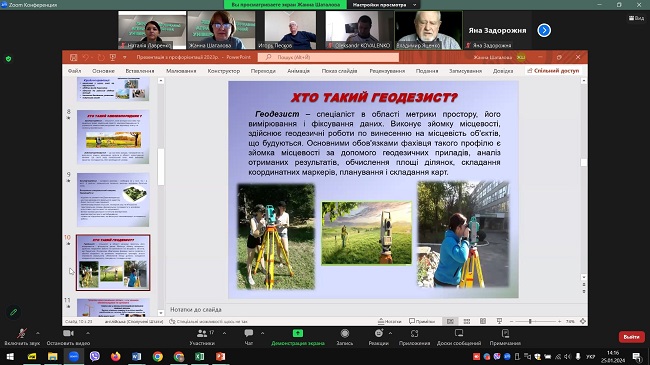Screen dimensions: 650x365
Task: Click the Redo icon in the PowerPoint title bar
Action: [101, 57]
